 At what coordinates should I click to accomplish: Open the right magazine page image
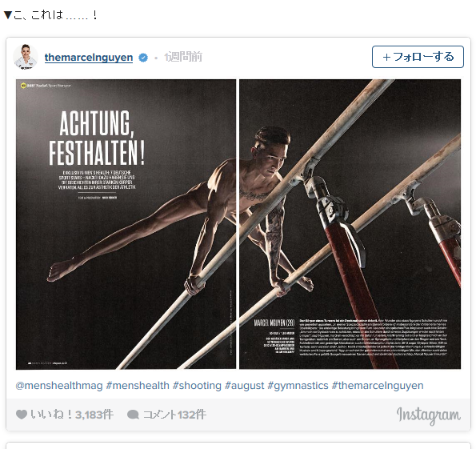click(x=350, y=224)
